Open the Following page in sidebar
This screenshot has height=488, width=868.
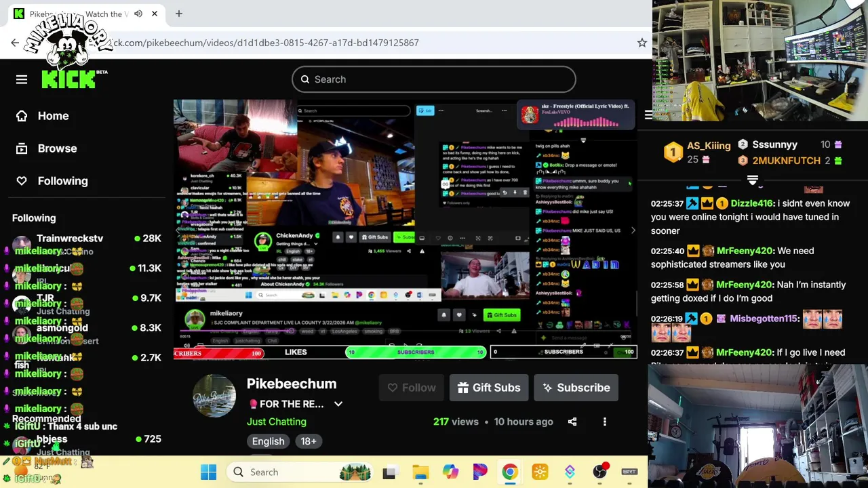(x=53, y=181)
